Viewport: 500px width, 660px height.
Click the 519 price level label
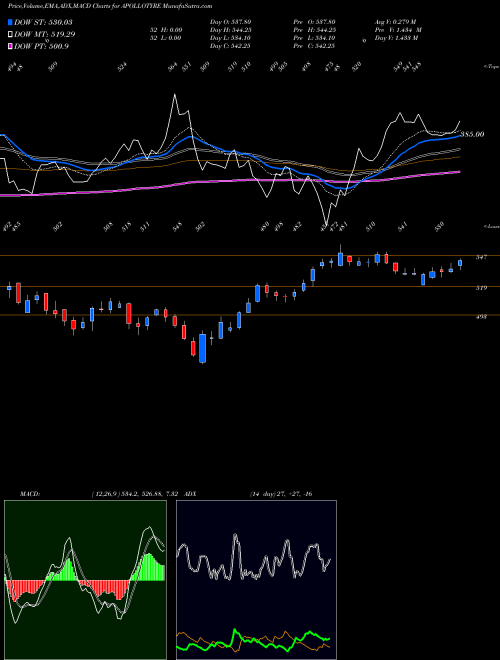(481, 288)
